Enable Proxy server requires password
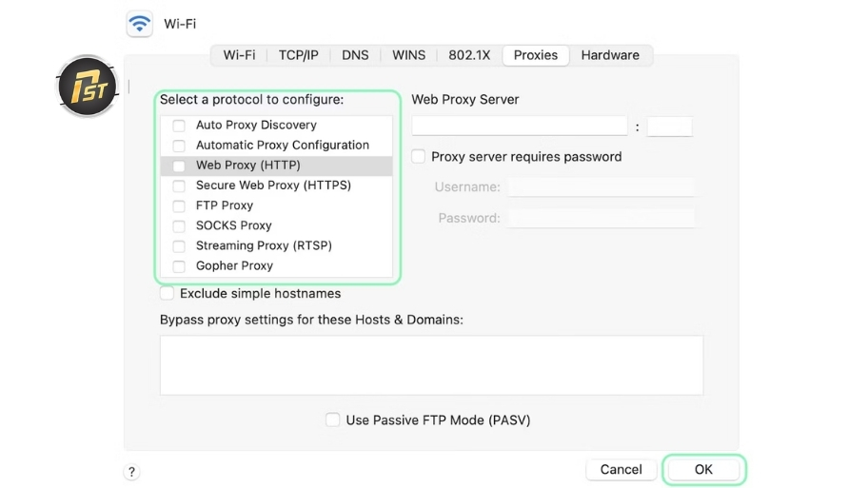The height and width of the screenshot is (488, 868). click(419, 157)
